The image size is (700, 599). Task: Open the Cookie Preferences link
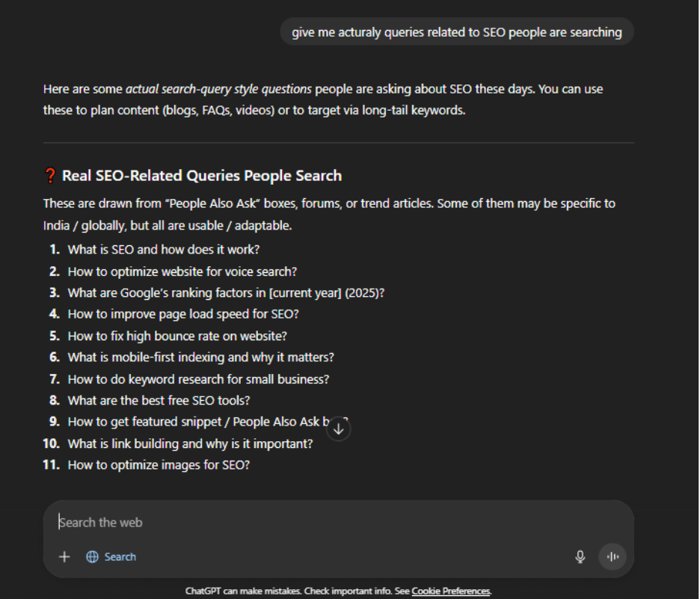tap(451, 591)
